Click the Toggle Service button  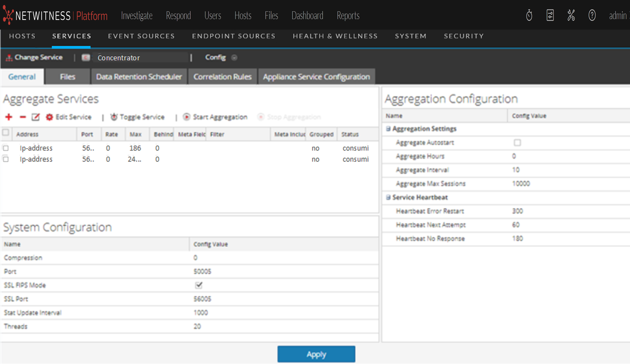(x=137, y=117)
